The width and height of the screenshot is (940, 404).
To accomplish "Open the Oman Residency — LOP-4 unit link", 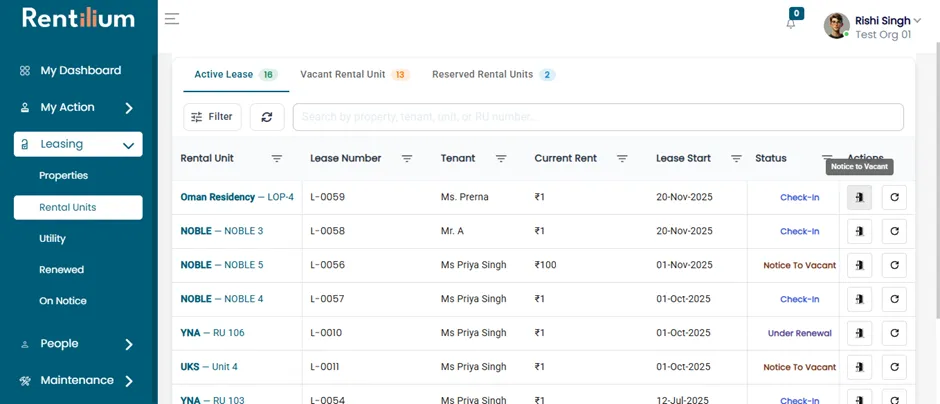I will (237, 197).
